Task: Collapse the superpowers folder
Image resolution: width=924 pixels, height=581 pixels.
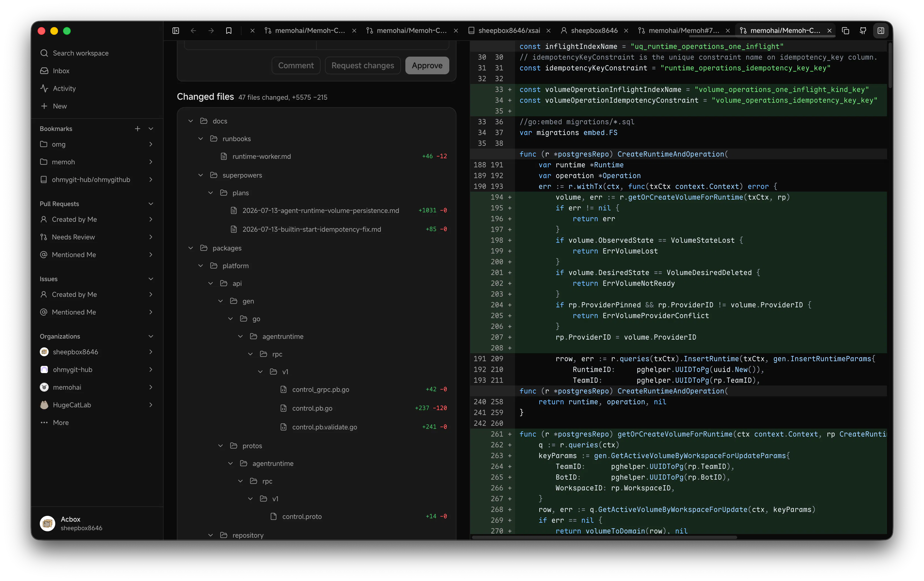Action: 201,175
